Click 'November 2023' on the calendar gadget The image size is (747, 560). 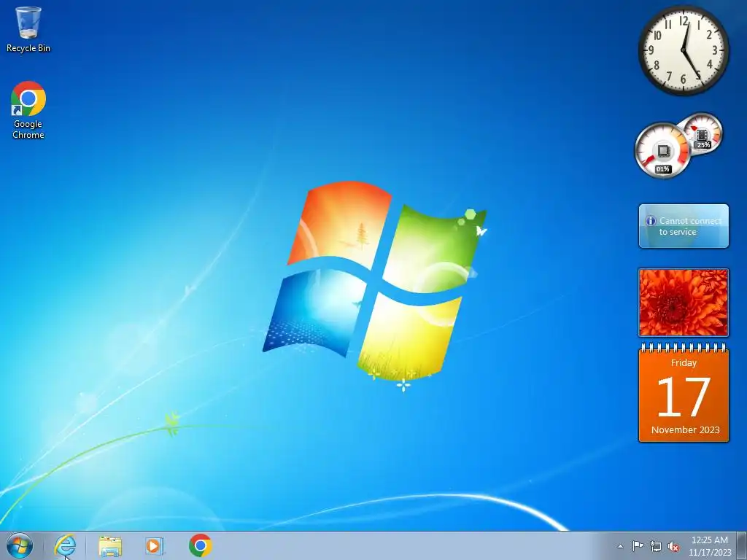click(685, 429)
